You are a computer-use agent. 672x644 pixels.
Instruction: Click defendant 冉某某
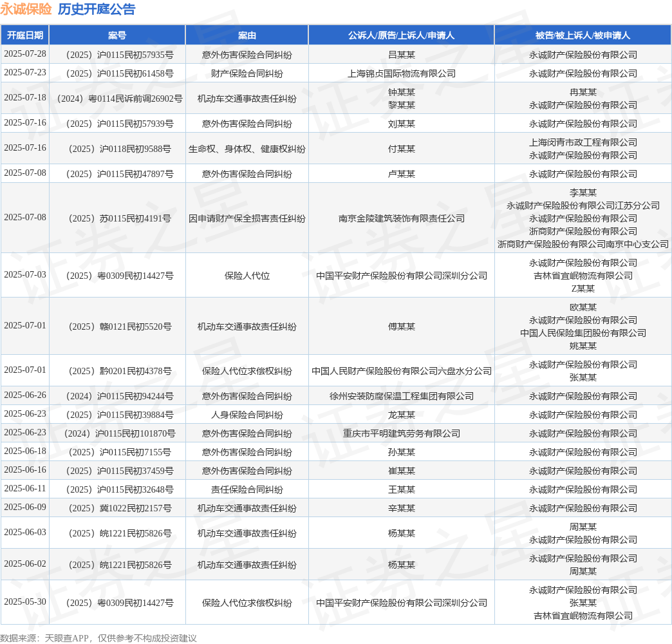583,92
